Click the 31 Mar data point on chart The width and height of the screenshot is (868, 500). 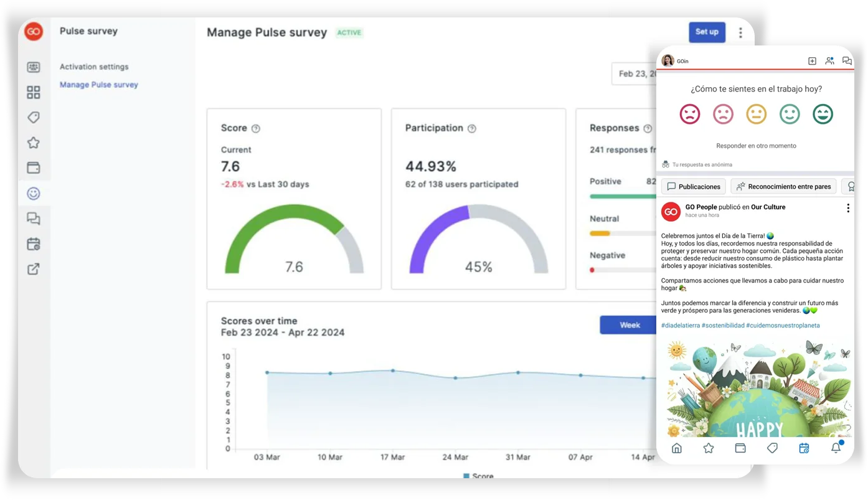pyautogui.click(x=518, y=372)
